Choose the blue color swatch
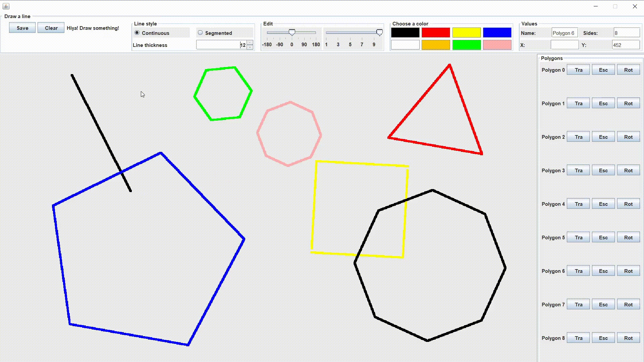Screen dimensions: 644x362 coord(497,33)
